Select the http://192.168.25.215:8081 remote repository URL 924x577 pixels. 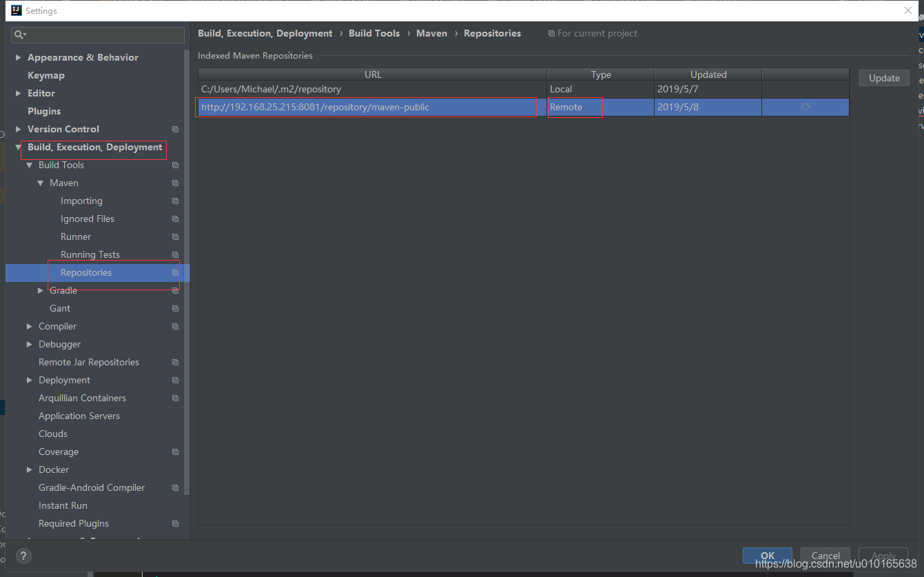(x=315, y=107)
